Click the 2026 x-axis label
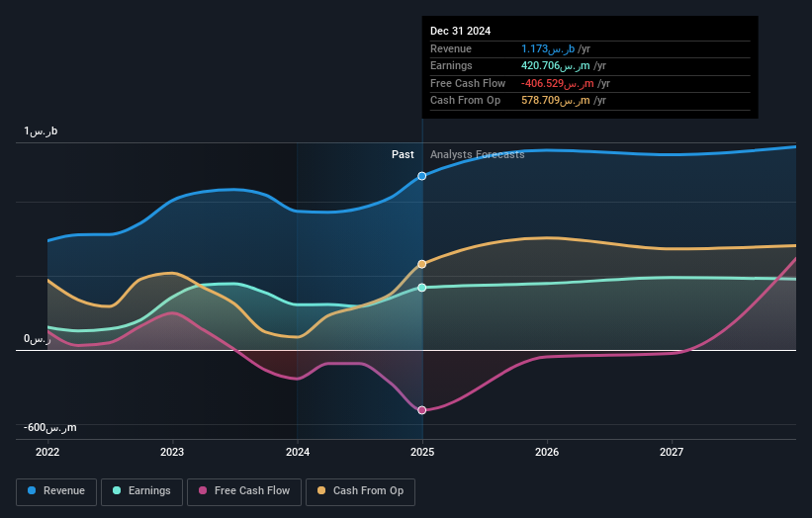 [x=547, y=452]
